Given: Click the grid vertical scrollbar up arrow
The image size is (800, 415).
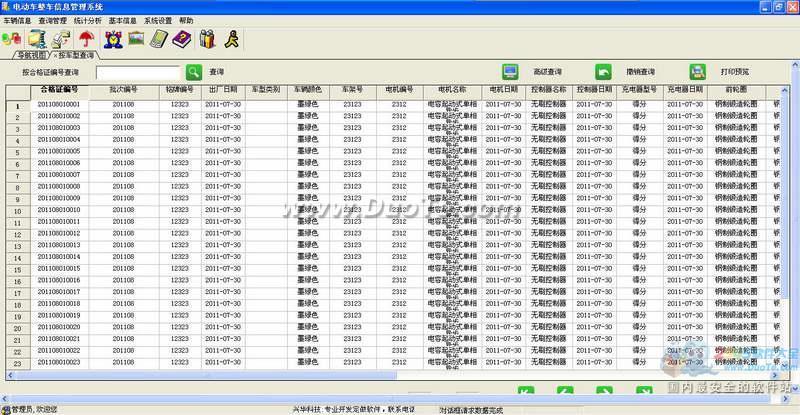Looking at the screenshot, I should pyautogui.click(x=785, y=90).
